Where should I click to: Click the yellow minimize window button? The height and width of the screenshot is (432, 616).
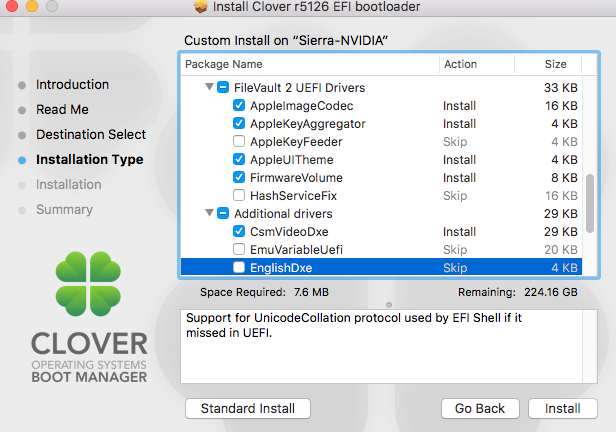point(32,5)
